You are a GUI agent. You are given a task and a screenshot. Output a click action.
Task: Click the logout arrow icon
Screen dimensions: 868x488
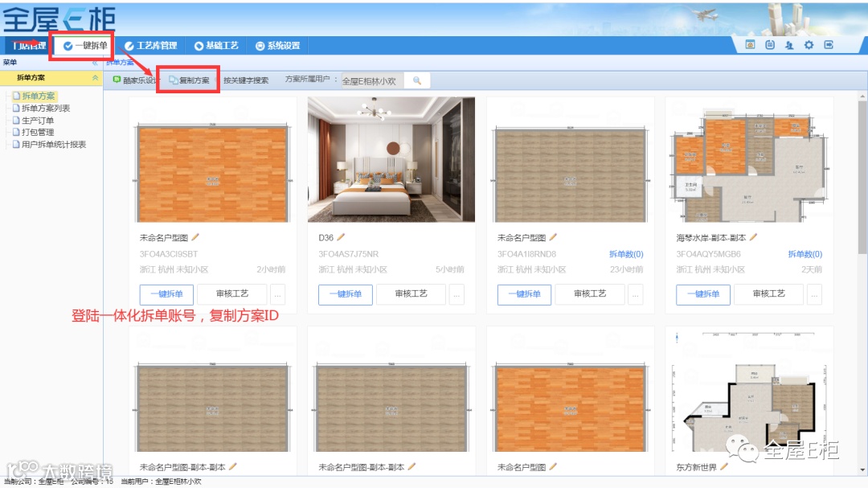[829, 45]
